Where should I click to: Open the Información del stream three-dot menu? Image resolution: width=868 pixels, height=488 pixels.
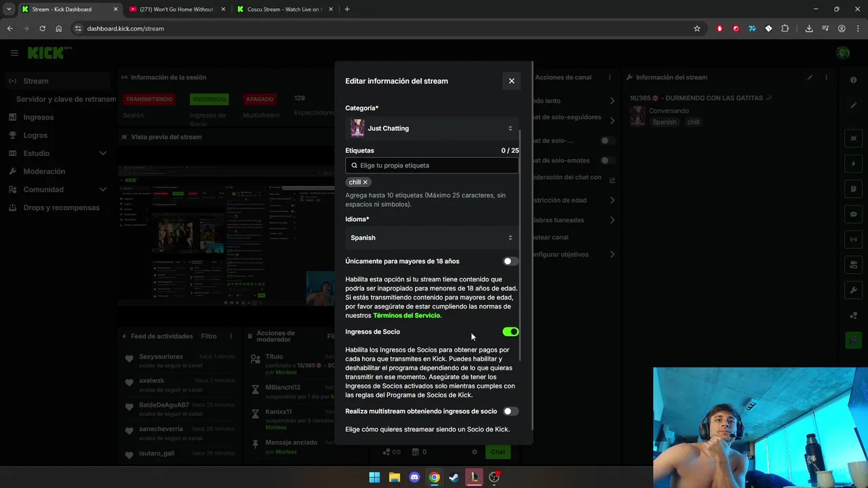point(826,77)
